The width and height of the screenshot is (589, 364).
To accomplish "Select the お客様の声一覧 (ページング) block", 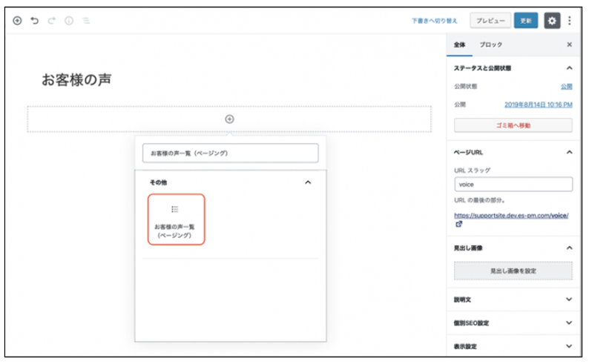I will coord(176,219).
